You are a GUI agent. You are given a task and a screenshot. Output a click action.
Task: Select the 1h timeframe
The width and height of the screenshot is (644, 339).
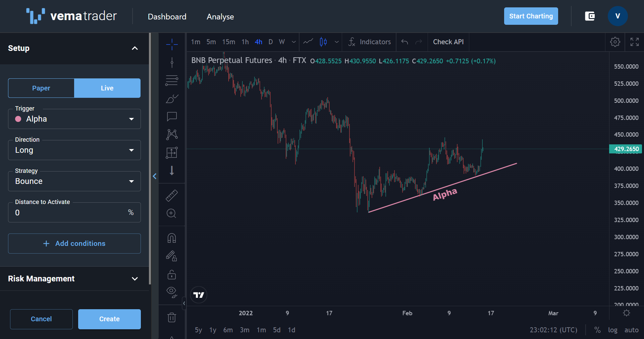click(x=245, y=42)
